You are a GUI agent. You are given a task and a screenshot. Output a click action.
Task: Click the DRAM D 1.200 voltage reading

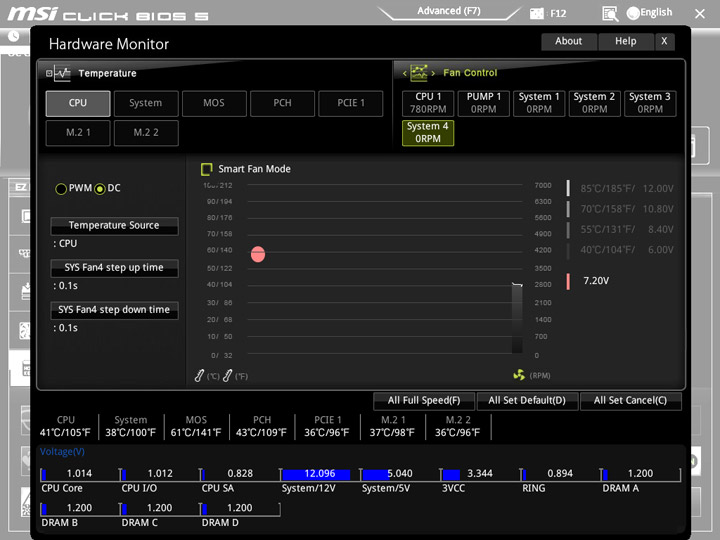240,508
